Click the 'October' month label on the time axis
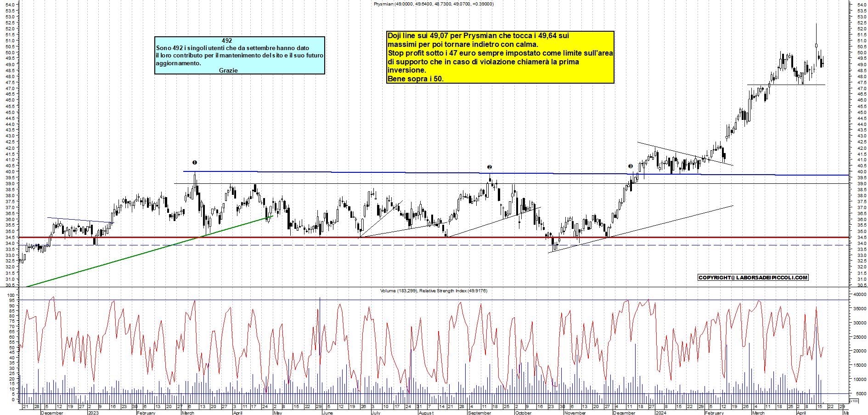Viewport: 868px width, 415px height. [x=523, y=413]
